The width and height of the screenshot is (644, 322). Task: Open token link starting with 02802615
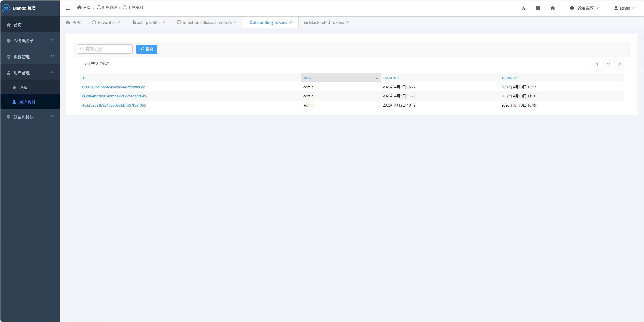point(113,87)
